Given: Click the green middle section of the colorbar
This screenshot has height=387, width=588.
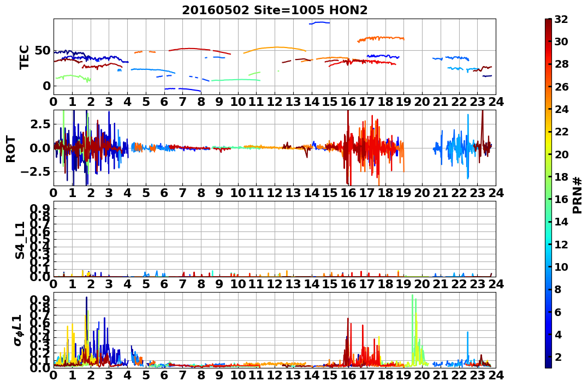Looking at the screenshot, I should point(548,193).
